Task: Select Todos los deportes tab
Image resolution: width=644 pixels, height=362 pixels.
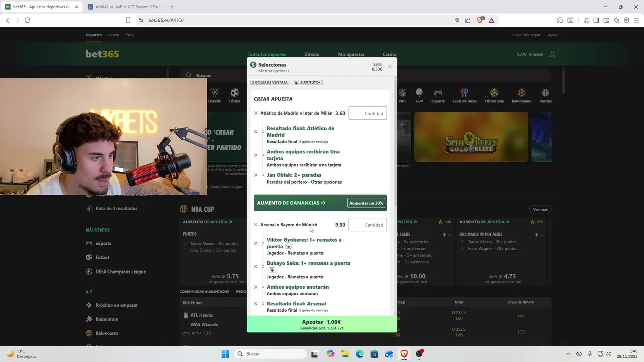Action: pos(267,54)
